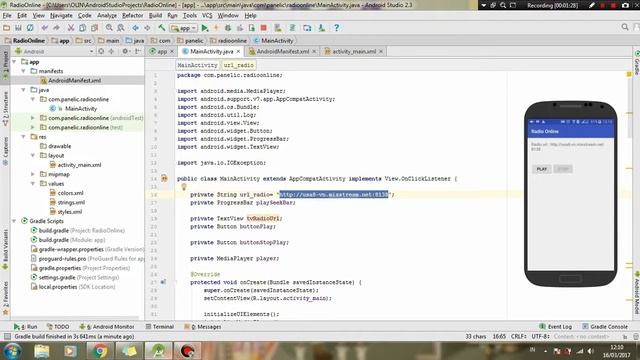Click the Debug app bug icon
This screenshot has height=360, width=640.
click(228, 28)
